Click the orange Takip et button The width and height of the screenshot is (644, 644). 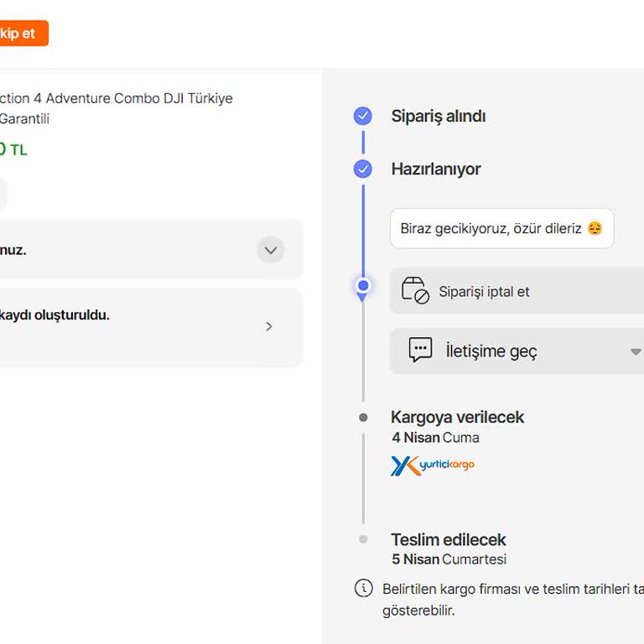(21, 34)
